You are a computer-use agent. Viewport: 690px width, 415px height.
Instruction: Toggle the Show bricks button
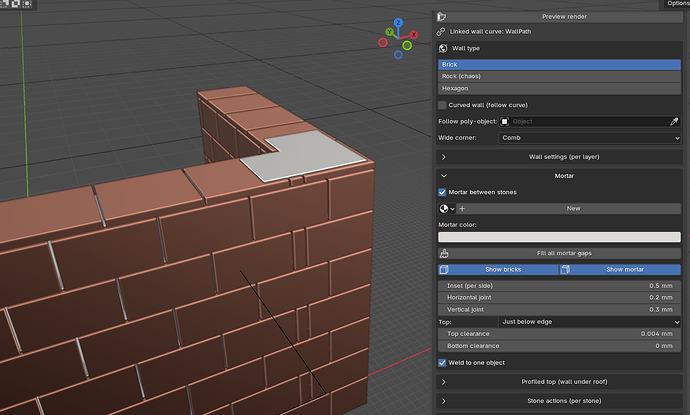click(x=499, y=270)
